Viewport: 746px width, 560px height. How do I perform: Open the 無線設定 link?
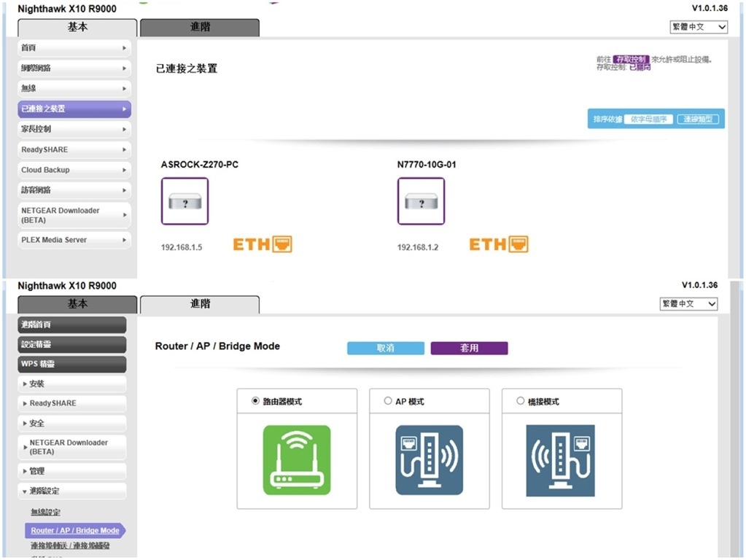click(x=46, y=512)
